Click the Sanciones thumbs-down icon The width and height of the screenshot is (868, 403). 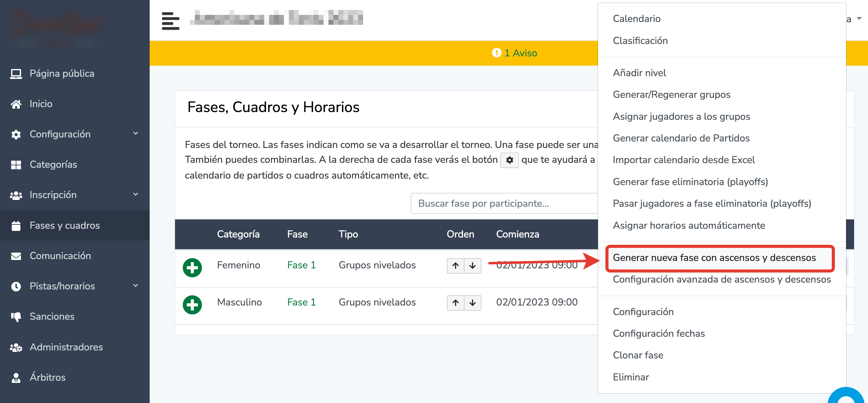(x=16, y=317)
